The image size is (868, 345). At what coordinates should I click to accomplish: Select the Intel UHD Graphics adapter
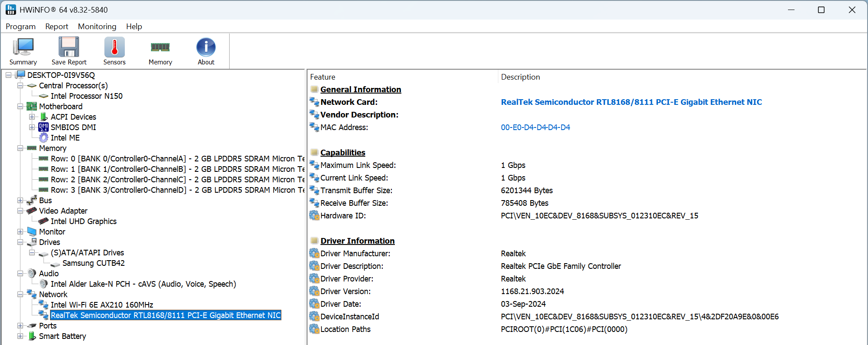83,221
